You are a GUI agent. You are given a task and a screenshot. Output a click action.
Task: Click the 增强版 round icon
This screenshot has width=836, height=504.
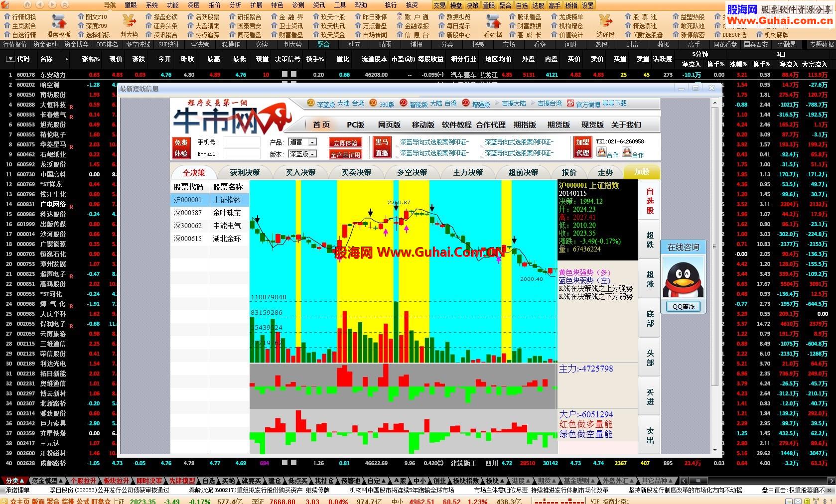point(466,104)
